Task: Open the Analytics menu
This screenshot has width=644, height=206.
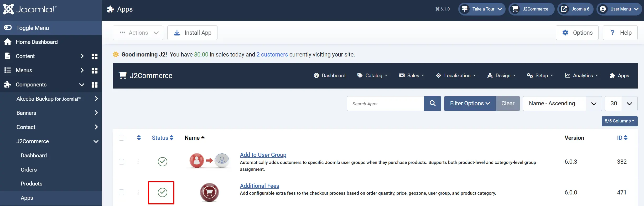Action: (581, 76)
